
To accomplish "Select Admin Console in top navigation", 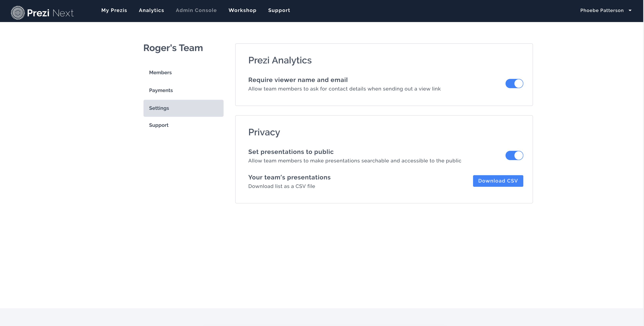I will (x=196, y=10).
